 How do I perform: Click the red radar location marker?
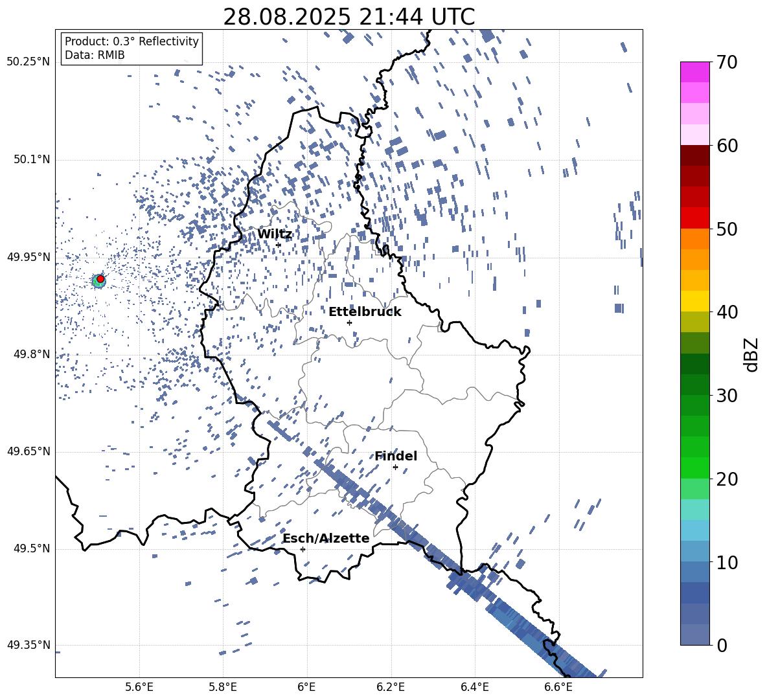click(100, 279)
